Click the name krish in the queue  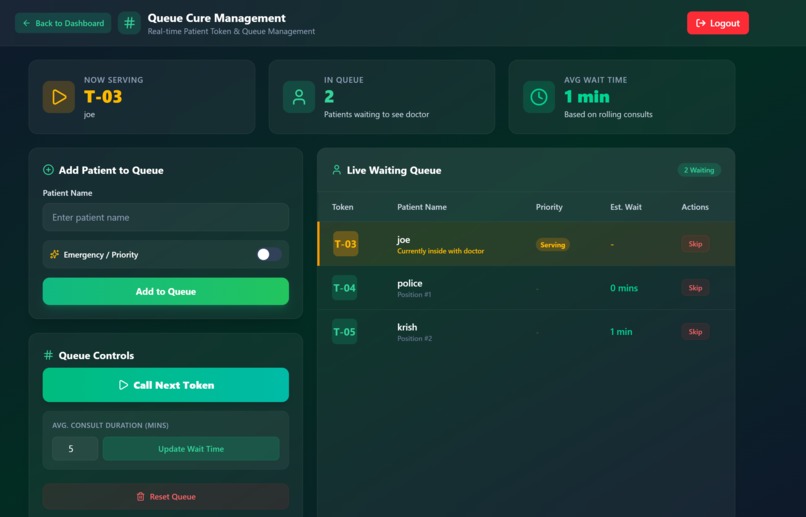coord(407,327)
